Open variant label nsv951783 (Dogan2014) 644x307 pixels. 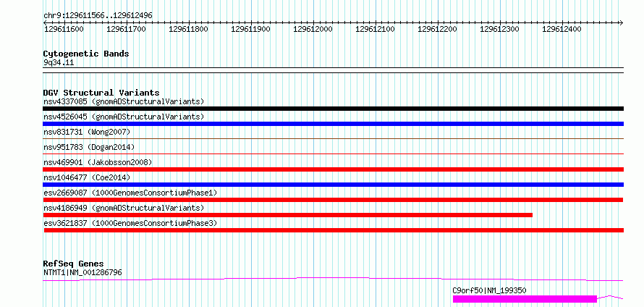(89, 147)
